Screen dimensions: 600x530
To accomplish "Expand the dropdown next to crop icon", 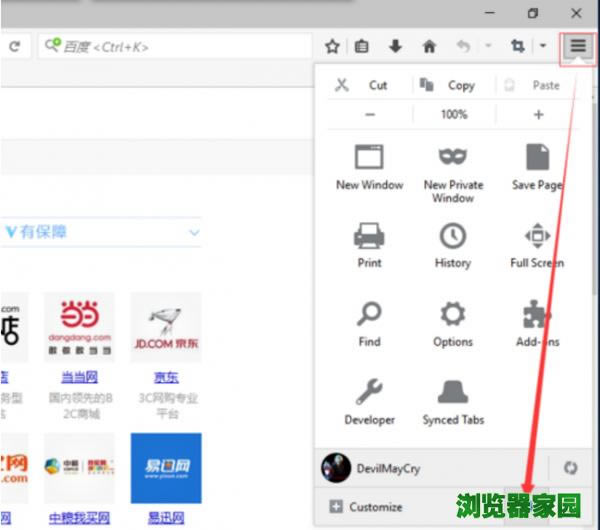I will click(x=543, y=46).
